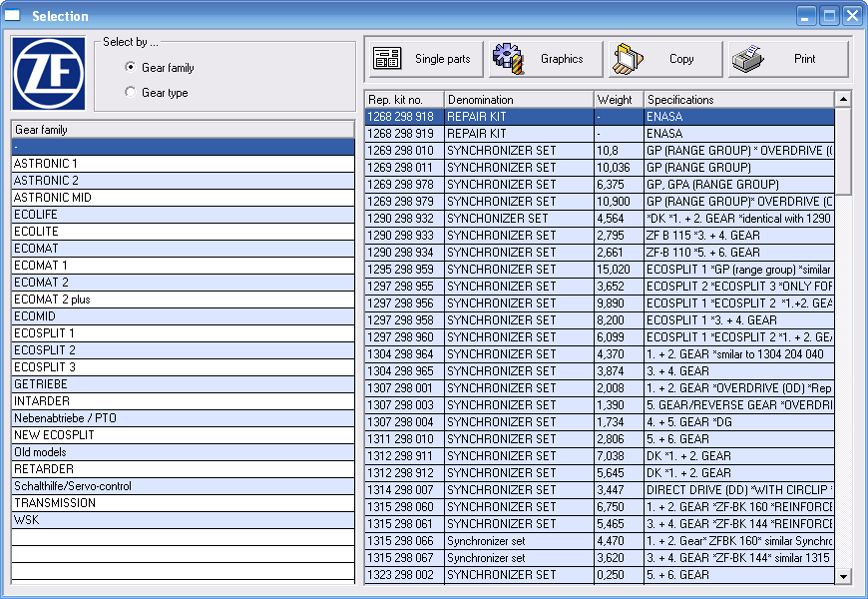The image size is (868, 599).
Task: Select TRANSMISSION gear family
Action: (183, 502)
